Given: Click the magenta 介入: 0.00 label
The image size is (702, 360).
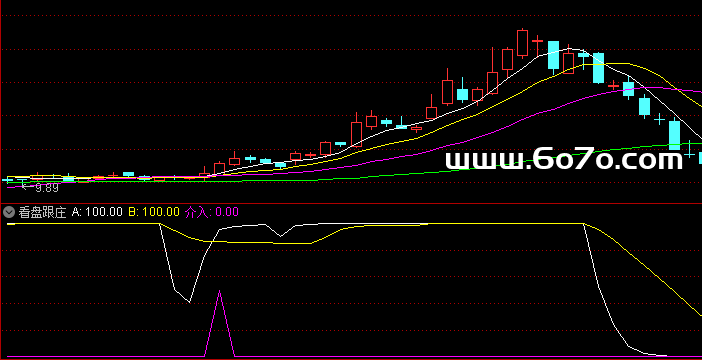Looking at the screenshot, I should point(212,212).
